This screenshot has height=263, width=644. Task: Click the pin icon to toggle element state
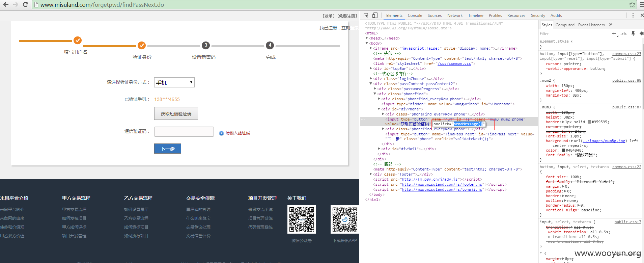pos(633,33)
